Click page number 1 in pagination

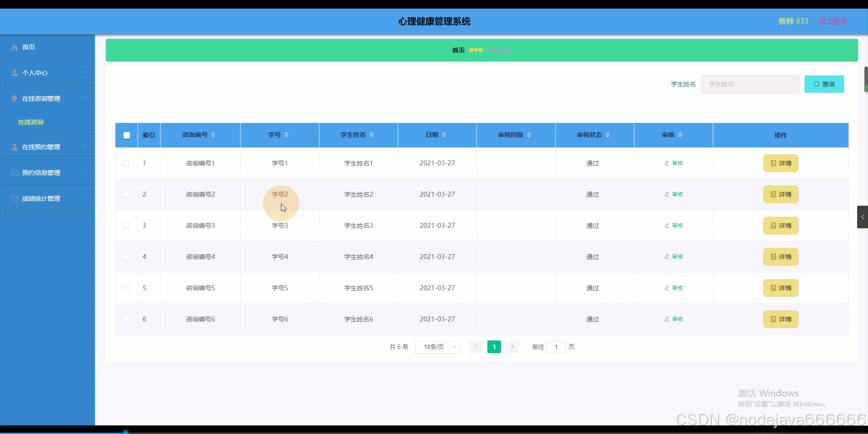point(494,347)
